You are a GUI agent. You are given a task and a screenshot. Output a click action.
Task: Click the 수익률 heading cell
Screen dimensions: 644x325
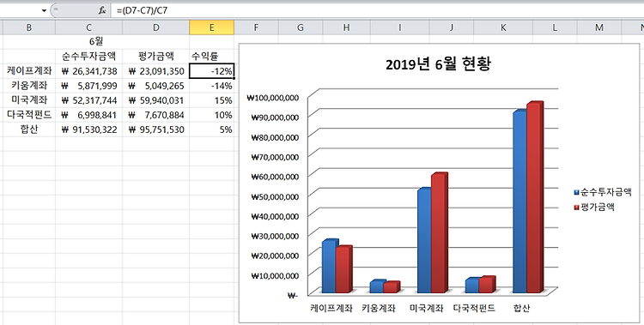[211, 57]
